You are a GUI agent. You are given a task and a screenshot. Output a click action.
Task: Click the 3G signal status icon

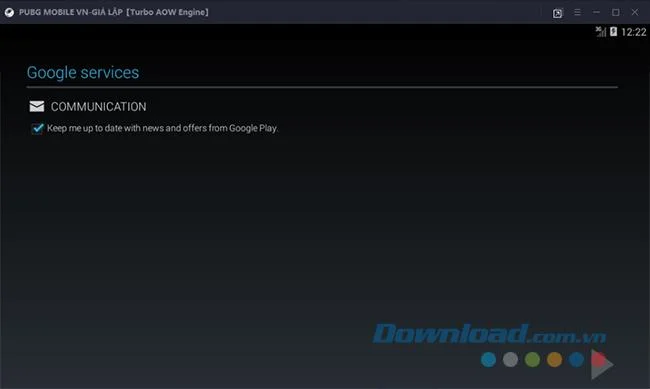tap(601, 32)
